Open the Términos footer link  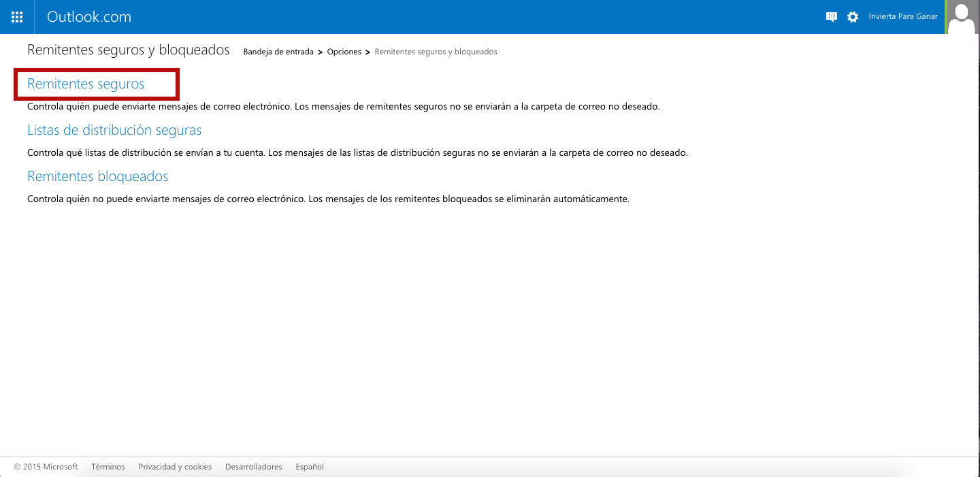pyautogui.click(x=108, y=467)
